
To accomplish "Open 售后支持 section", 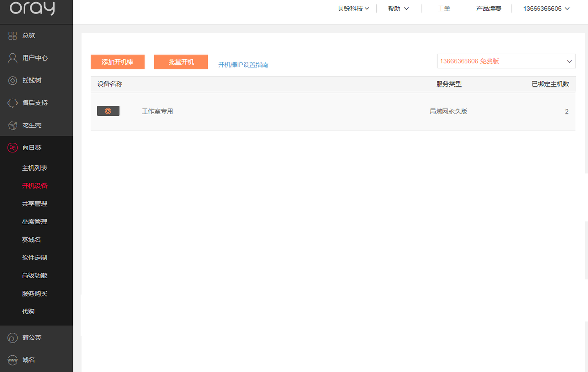I will click(x=35, y=103).
